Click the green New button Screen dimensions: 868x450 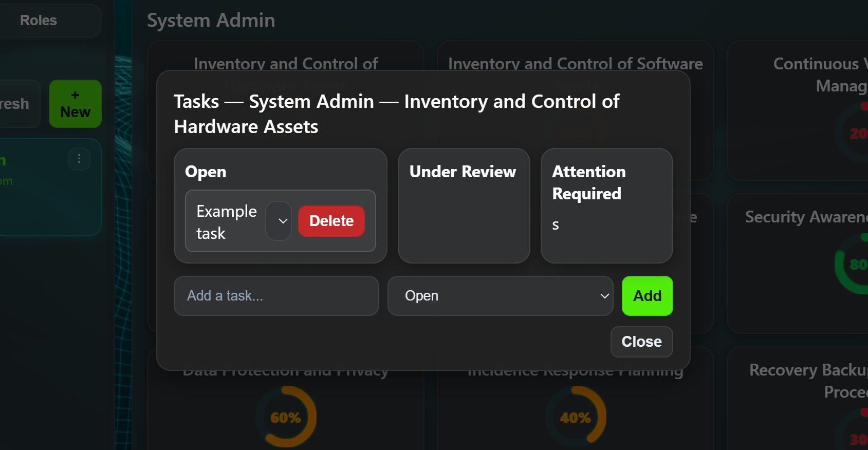(x=75, y=104)
